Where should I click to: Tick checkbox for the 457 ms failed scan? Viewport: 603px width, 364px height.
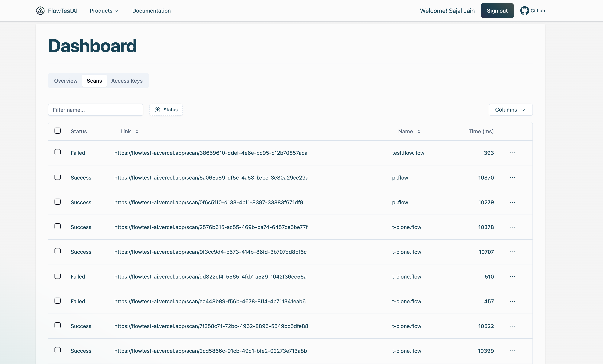[x=58, y=301]
